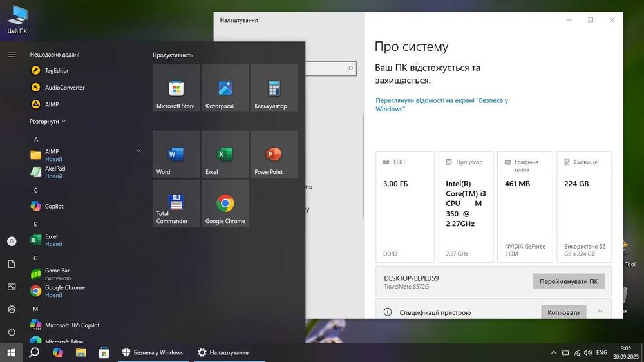Viewport: 644px width, 362px height.
Task: Open the user account icon in Start
Action: click(12, 241)
